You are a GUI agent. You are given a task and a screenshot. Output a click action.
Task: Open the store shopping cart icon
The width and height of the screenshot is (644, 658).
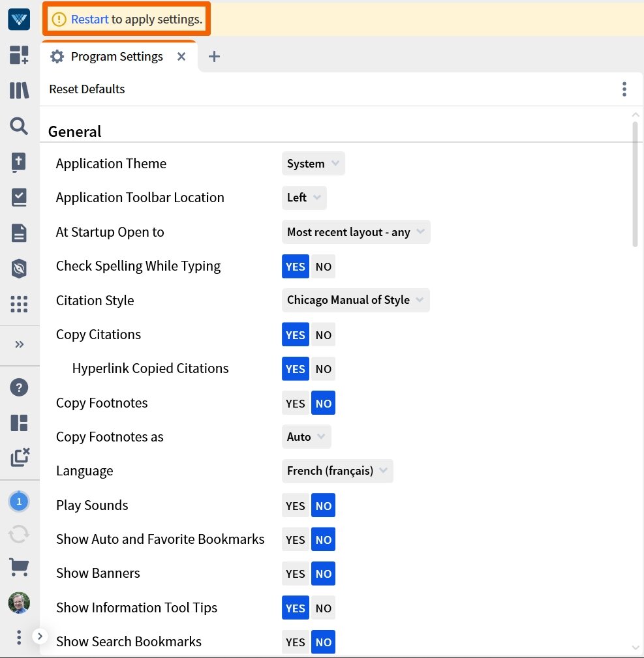[x=19, y=567]
